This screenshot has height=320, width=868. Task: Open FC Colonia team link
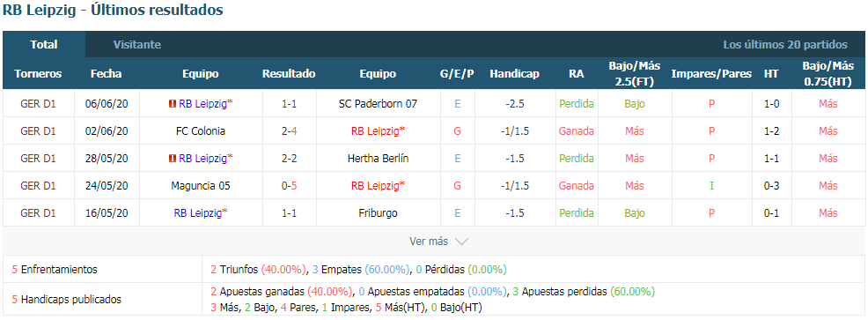[201, 131]
